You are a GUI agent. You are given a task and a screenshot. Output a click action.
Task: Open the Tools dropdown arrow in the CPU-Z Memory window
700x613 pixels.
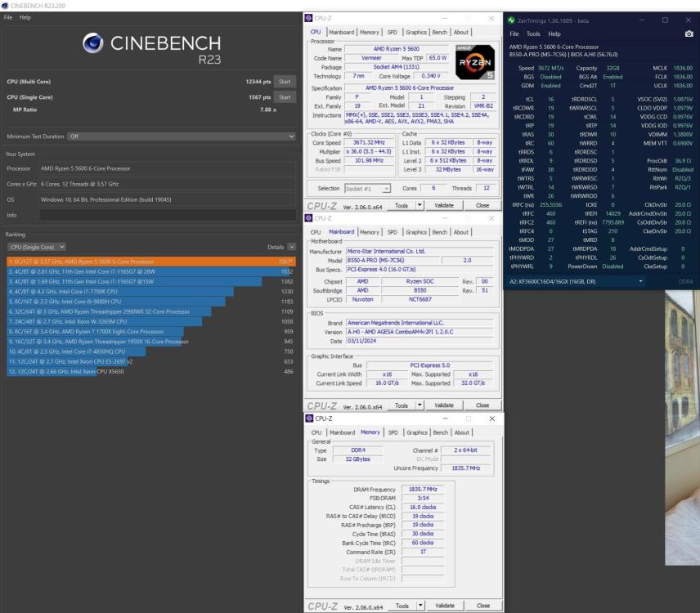pos(420,606)
